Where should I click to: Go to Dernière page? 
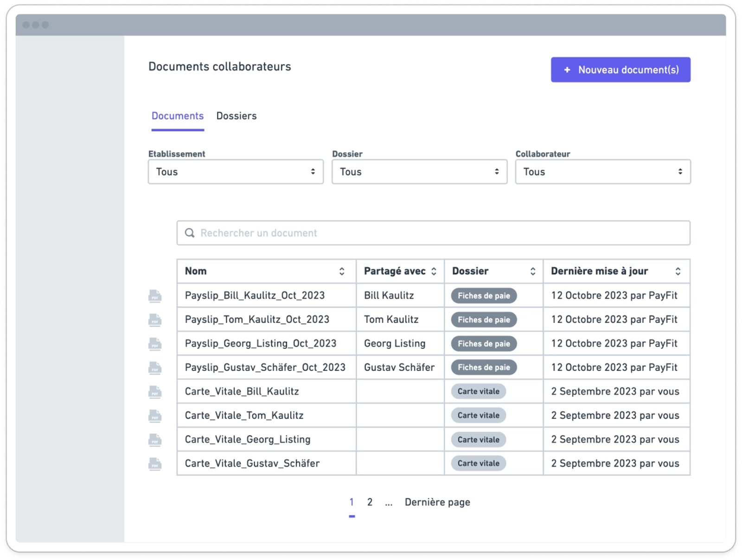(437, 502)
